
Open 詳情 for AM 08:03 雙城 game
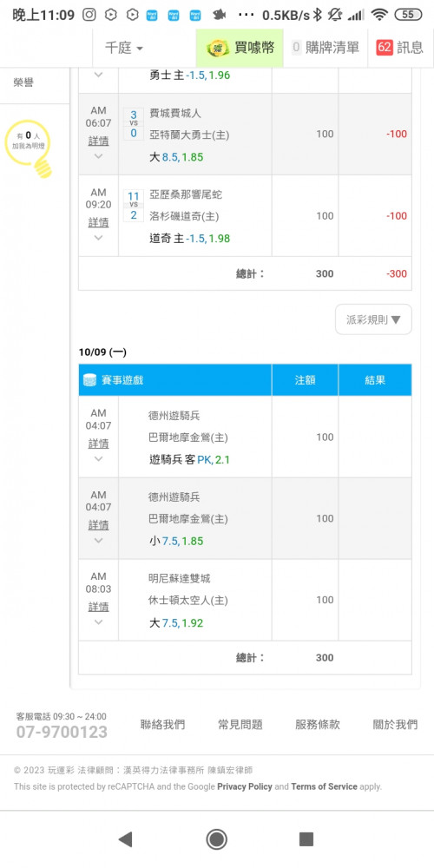99,608
